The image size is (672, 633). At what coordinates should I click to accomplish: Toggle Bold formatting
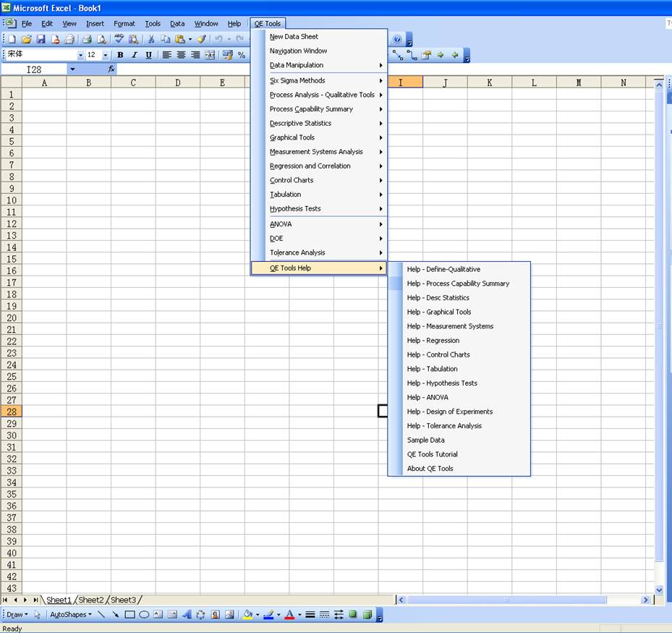pyautogui.click(x=120, y=55)
